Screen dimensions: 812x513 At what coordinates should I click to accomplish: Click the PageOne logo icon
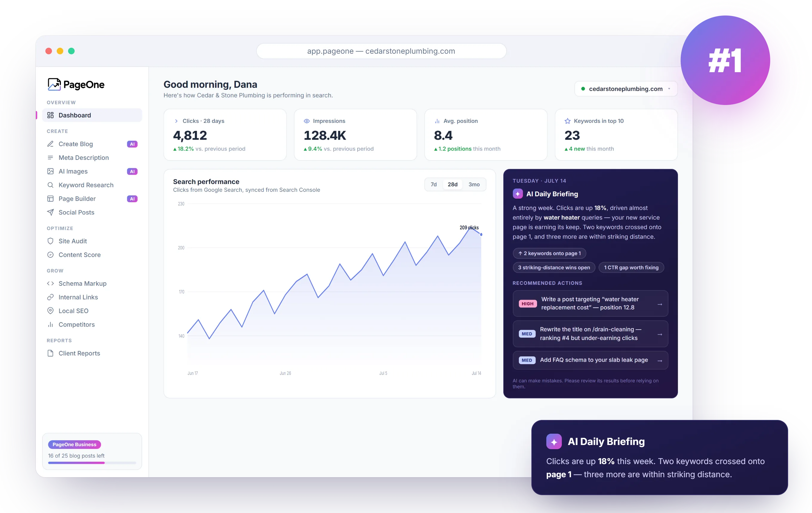[54, 84]
